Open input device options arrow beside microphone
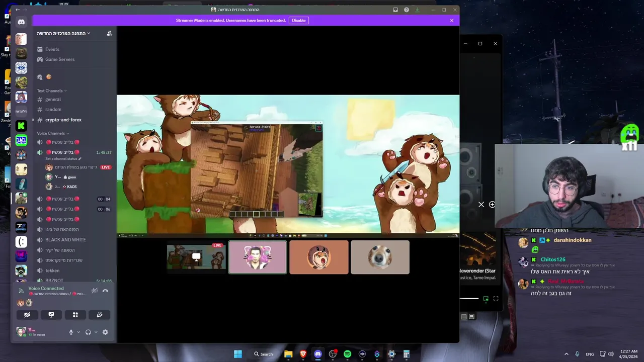The image size is (644, 362). tap(78, 332)
